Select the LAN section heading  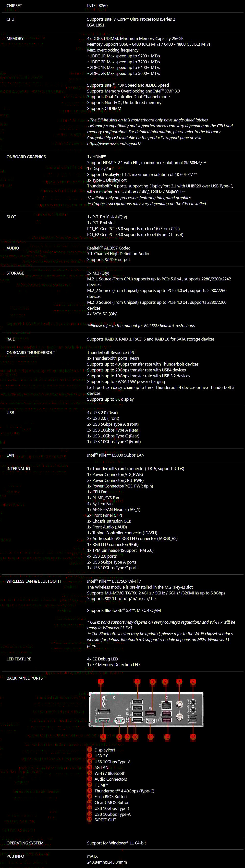coord(11,455)
